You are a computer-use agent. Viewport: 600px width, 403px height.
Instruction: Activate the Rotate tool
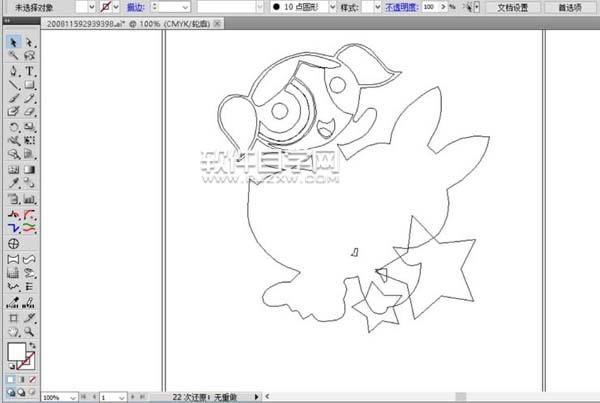13,127
